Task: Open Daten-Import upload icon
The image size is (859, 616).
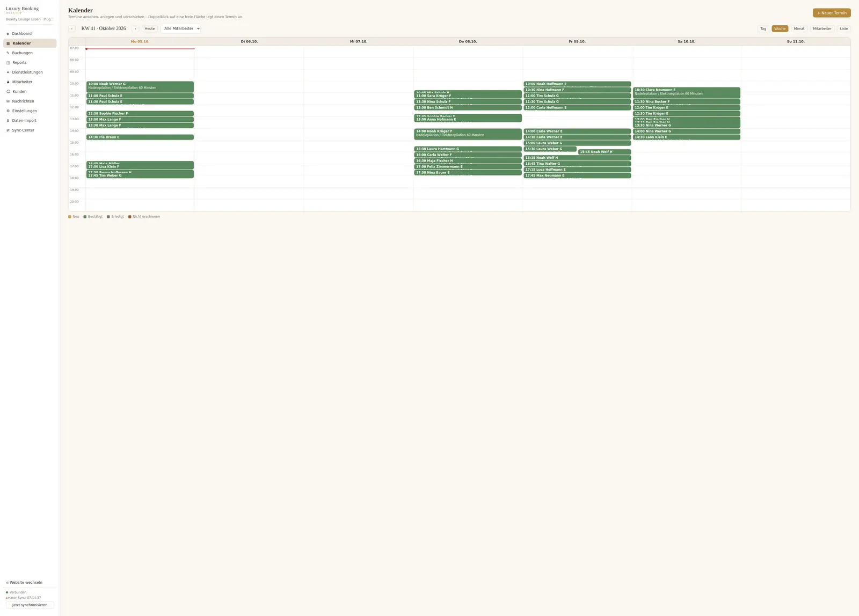Action: coord(8,121)
